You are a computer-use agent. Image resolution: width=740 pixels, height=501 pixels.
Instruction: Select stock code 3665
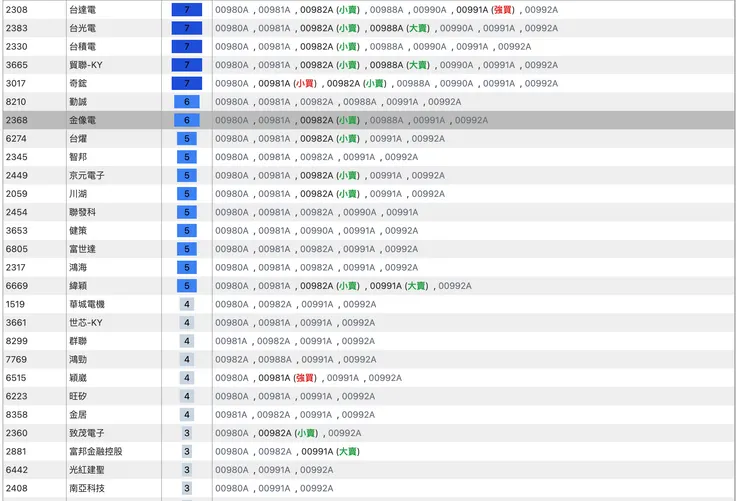coord(17,65)
